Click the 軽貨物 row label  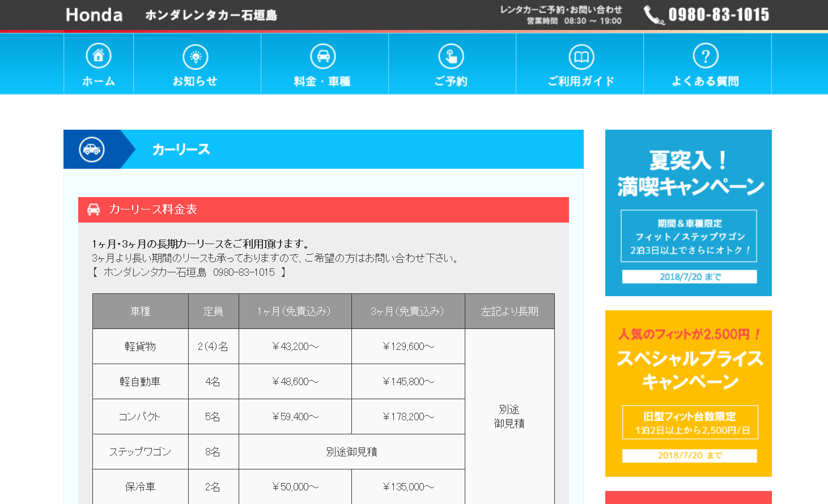(141, 347)
